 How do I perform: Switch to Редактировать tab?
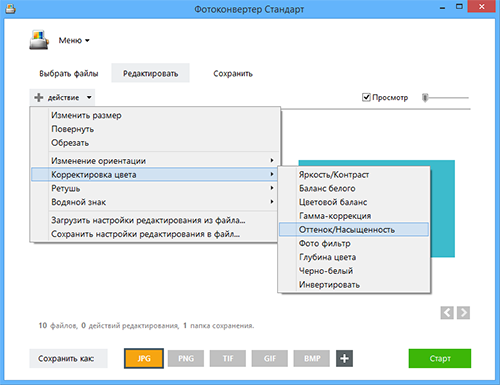[x=150, y=73]
